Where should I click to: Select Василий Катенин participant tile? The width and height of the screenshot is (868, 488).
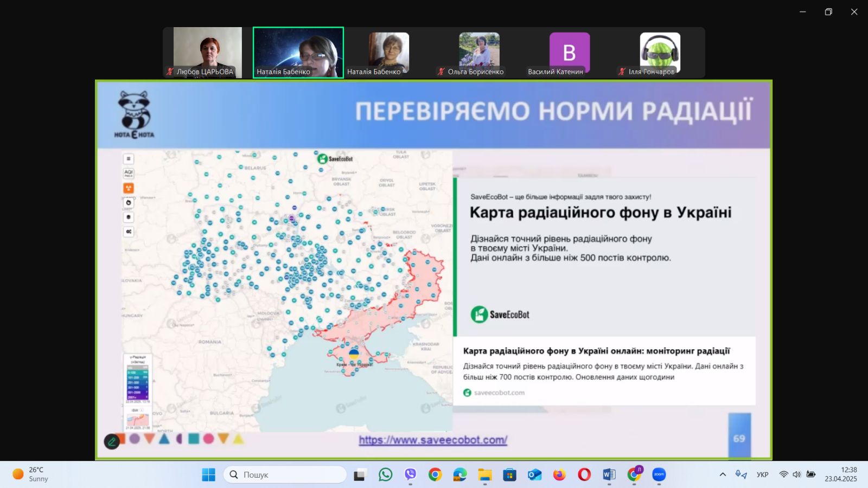[x=569, y=52]
